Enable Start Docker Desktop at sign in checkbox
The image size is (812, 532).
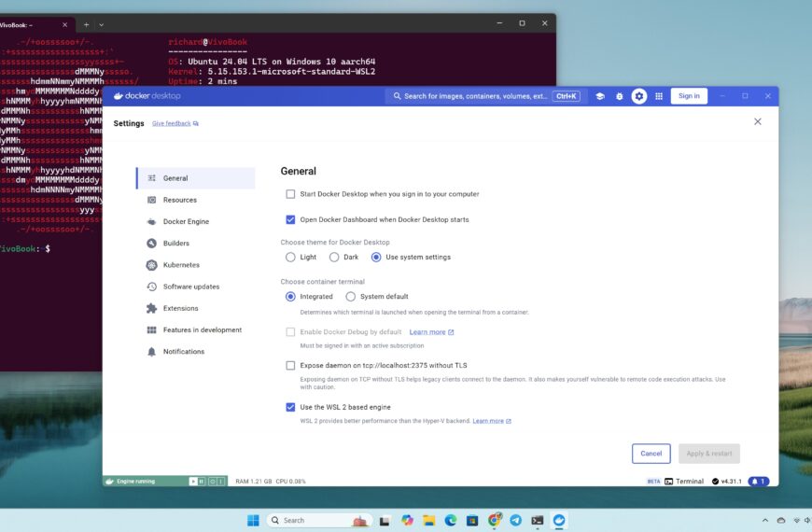290,194
